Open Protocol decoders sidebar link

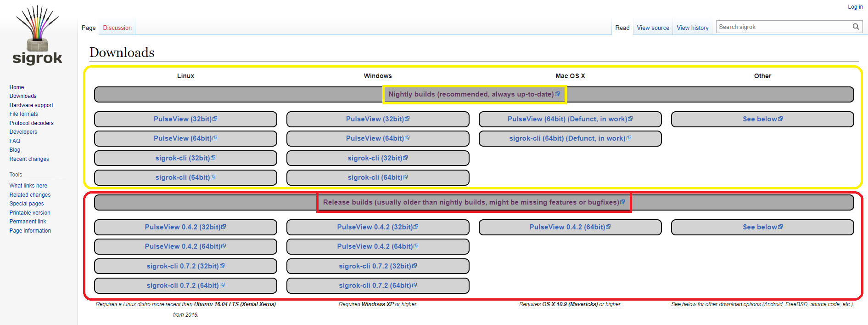pos(32,123)
